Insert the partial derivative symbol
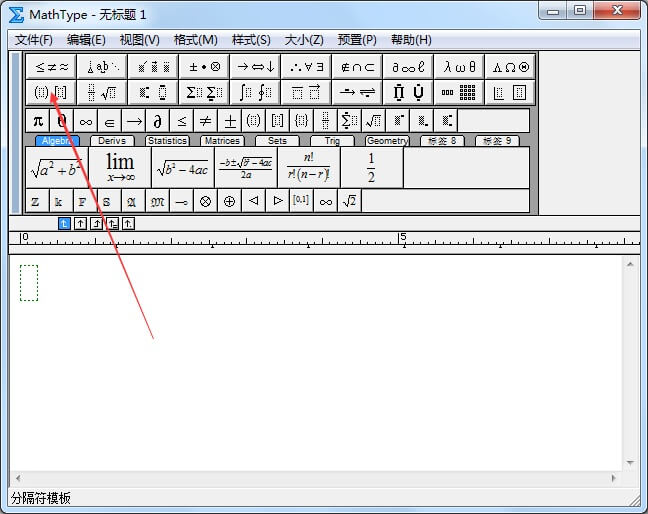648x514 pixels. pyautogui.click(x=157, y=121)
